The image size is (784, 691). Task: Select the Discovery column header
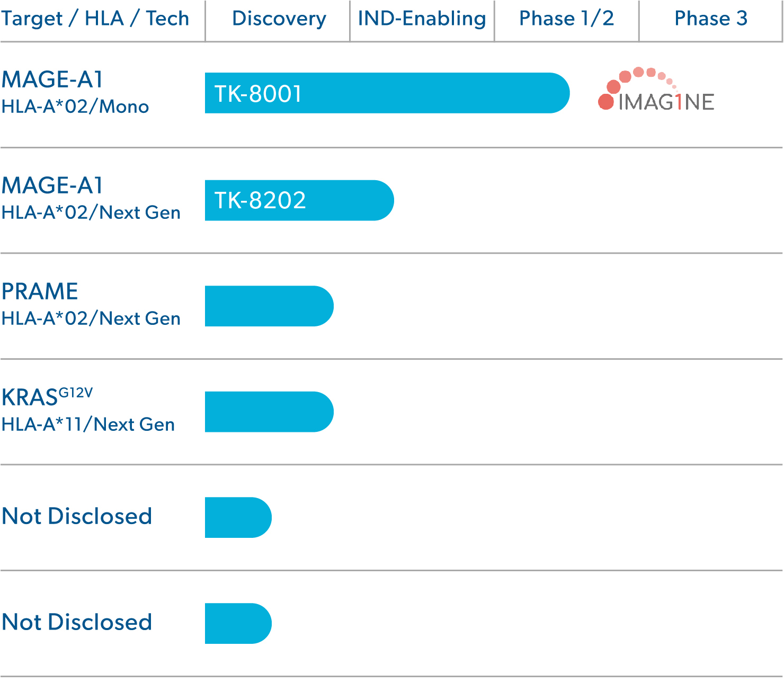pos(279,19)
